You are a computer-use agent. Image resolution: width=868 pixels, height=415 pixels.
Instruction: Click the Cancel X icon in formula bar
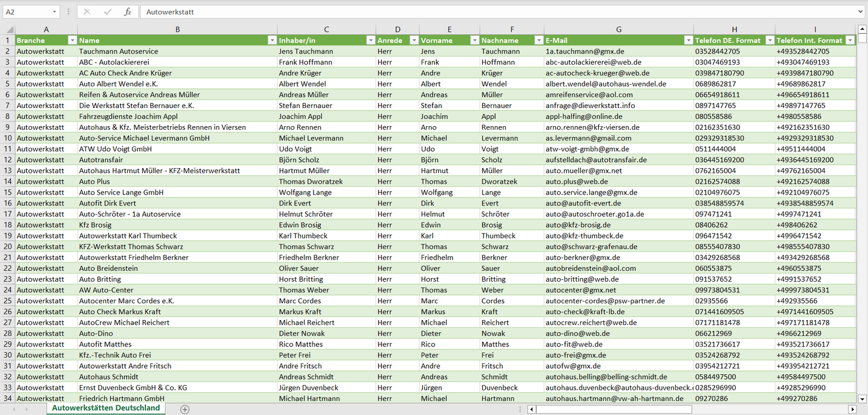(87, 12)
